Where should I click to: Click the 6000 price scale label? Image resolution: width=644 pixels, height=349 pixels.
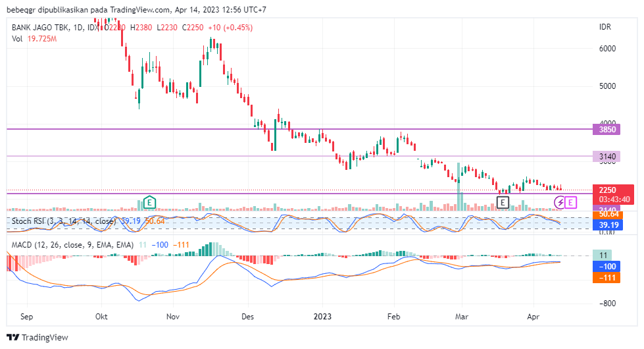(x=607, y=49)
